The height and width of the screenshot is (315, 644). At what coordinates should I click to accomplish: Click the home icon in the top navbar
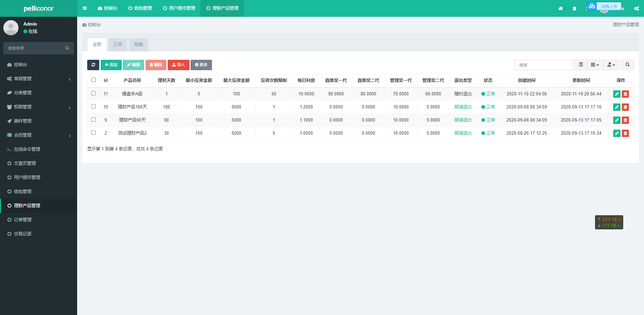click(x=560, y=8)
